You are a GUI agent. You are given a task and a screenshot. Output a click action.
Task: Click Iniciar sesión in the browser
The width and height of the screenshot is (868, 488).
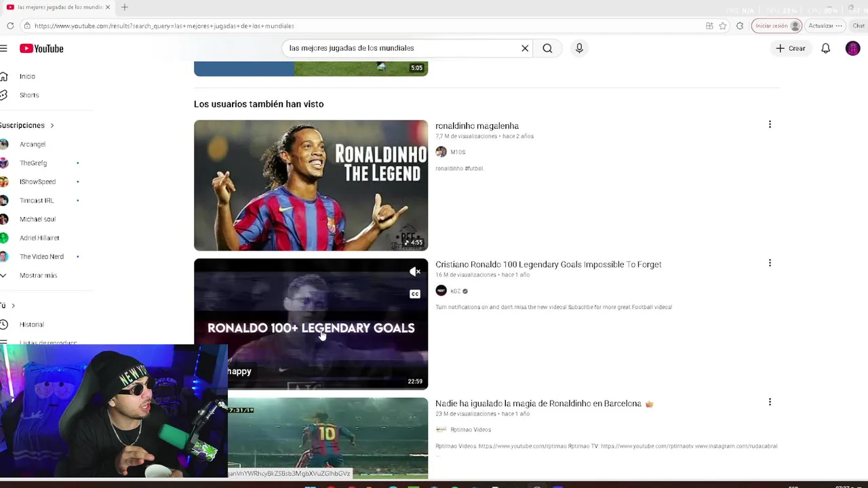click(777, 26)
